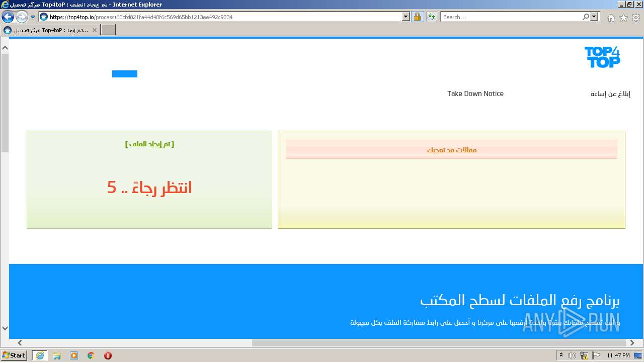Image resolution: width=644 pixels, height=362 pixels.
Task: Click the browser Back arrow button
Action: [8, 17]
